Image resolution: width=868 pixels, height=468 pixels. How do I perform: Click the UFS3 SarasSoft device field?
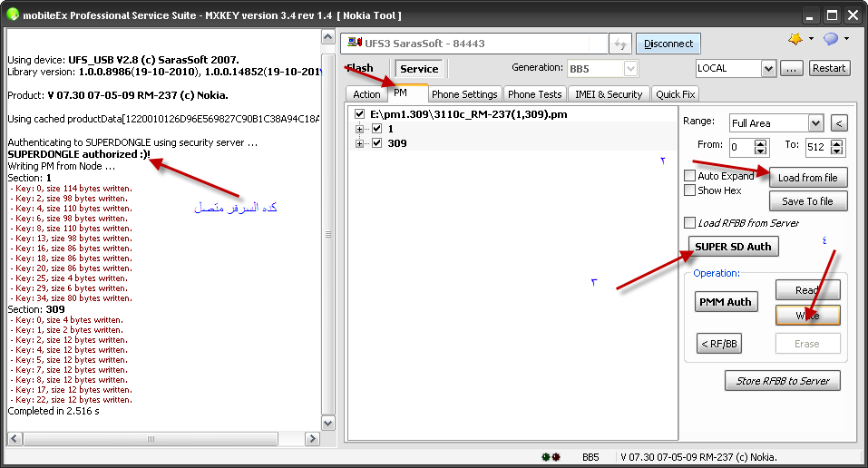pyautogui.click(x=473, y=44)
